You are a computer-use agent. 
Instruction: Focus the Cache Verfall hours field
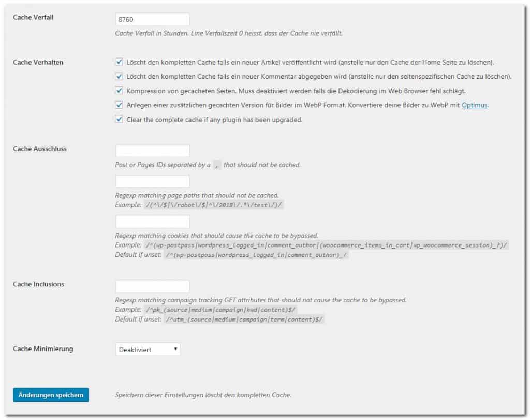click(153, 19)
